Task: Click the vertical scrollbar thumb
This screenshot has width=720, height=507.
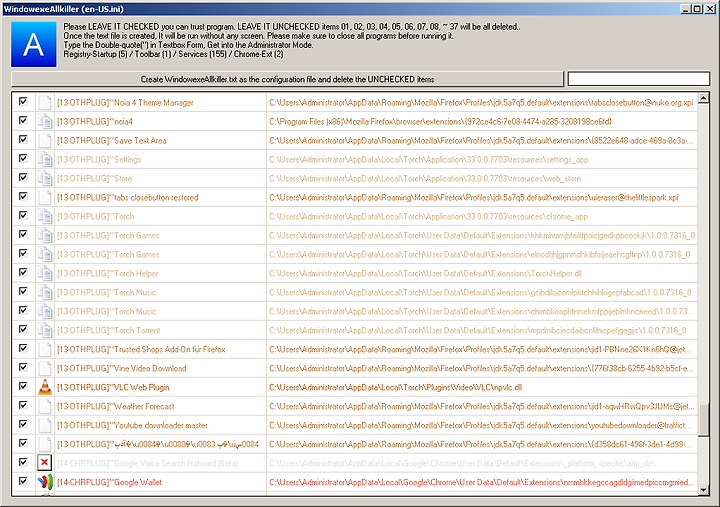Action: pos(703,420)
